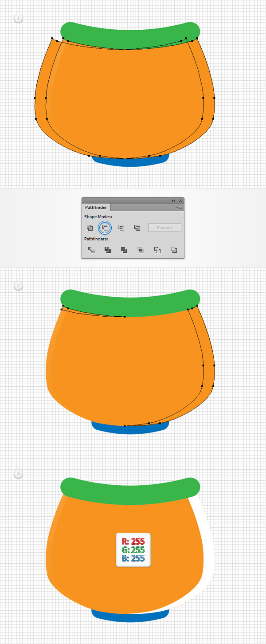Click the 'Pathfinders:' label

tap(97, 239)
